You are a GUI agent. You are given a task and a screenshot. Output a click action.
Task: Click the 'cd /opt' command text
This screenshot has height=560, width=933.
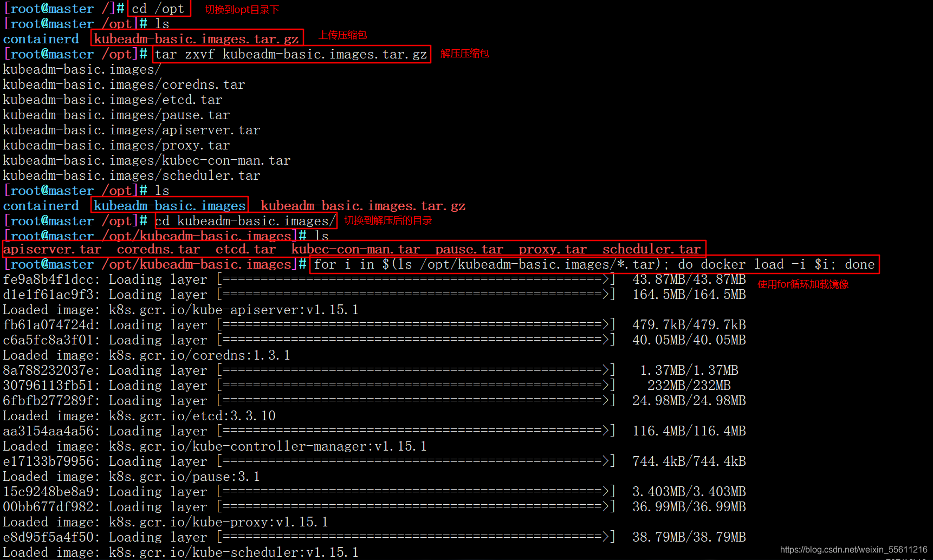158,9
